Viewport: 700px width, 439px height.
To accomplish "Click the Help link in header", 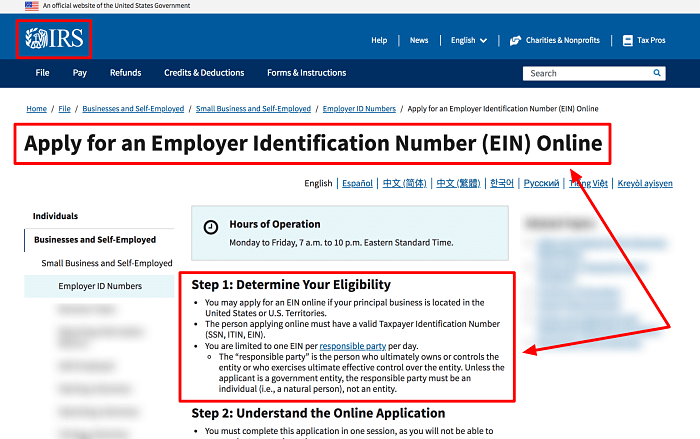I will pyautogui.click(x=379, y=40).
